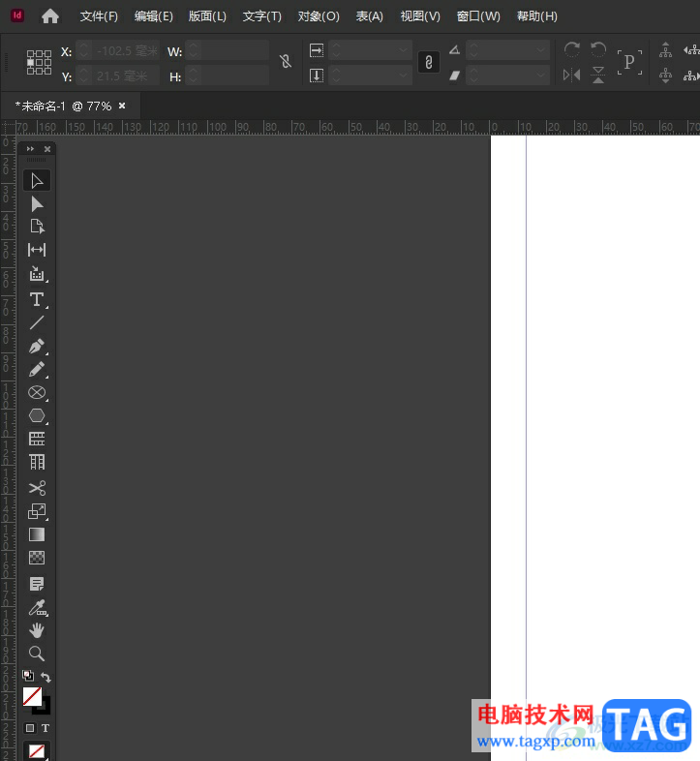The height and width of the screenshot is (761, 700).
Task: Click the stroke color swatch
Action: coord(46,708)
